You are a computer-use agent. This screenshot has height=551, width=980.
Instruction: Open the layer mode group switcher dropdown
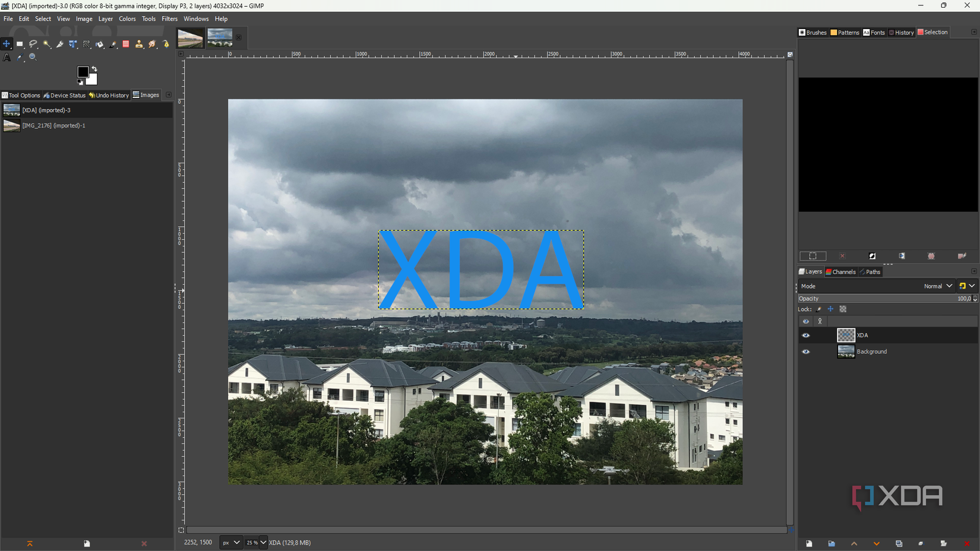(967, 286)
